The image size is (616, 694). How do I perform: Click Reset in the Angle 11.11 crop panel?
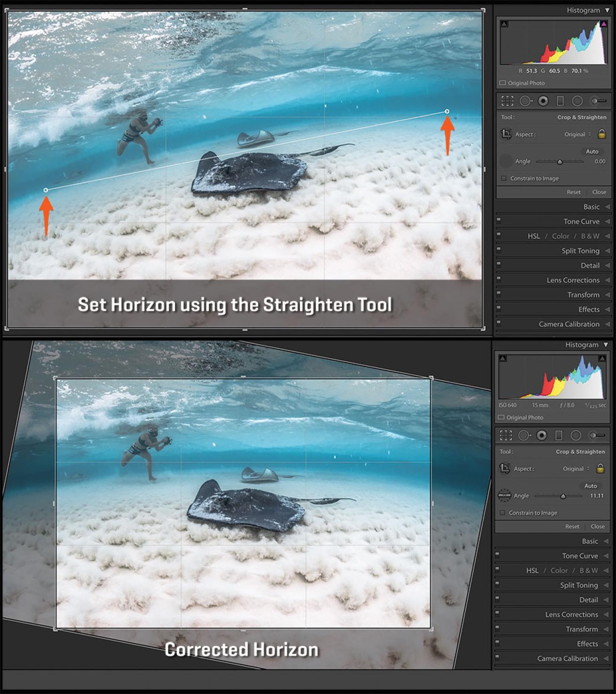pos(572,527)
